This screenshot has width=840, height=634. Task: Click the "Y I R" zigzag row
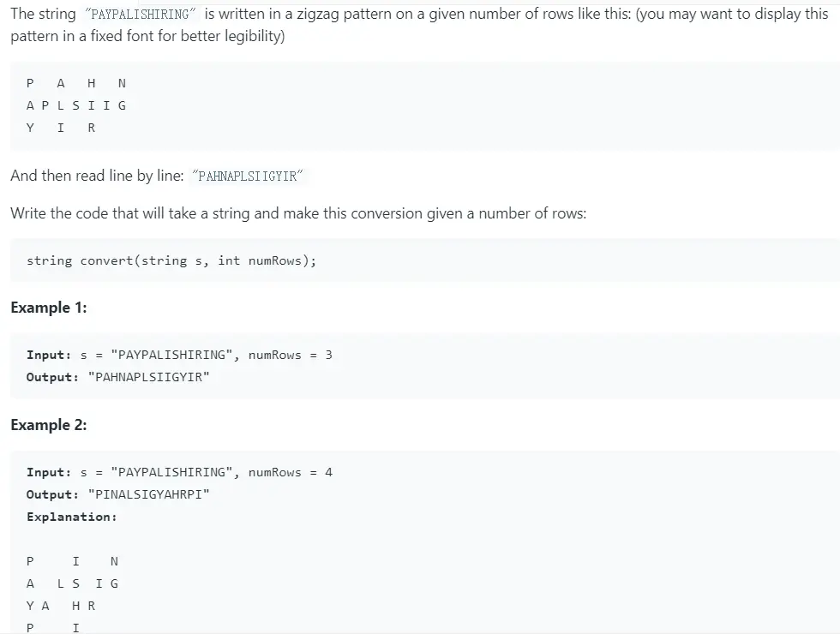pyautogui.click(x=61, y=128)
